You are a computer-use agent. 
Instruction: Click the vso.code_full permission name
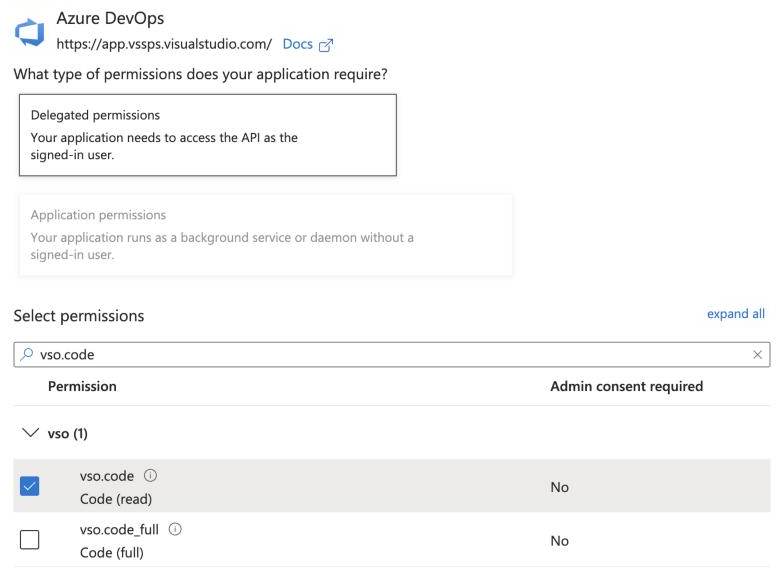click(119, 530)
